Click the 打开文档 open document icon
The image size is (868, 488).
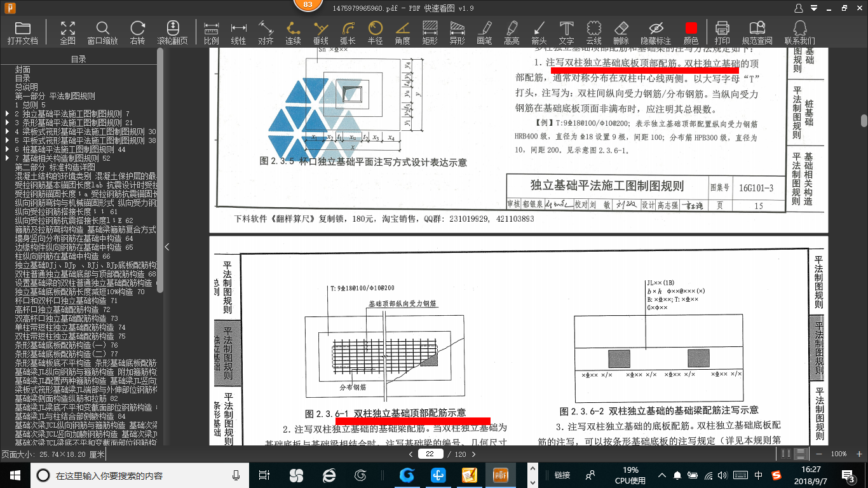(23, 32)
